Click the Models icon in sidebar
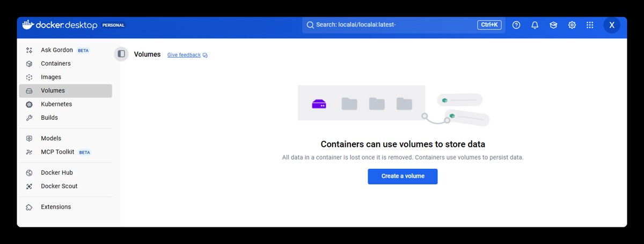 (x=29, y=138)
